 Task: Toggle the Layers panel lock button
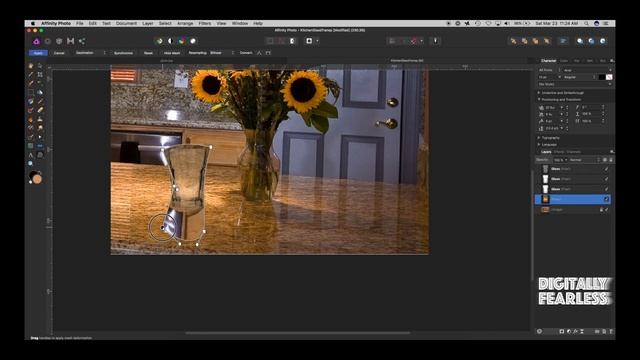(611, 160)
